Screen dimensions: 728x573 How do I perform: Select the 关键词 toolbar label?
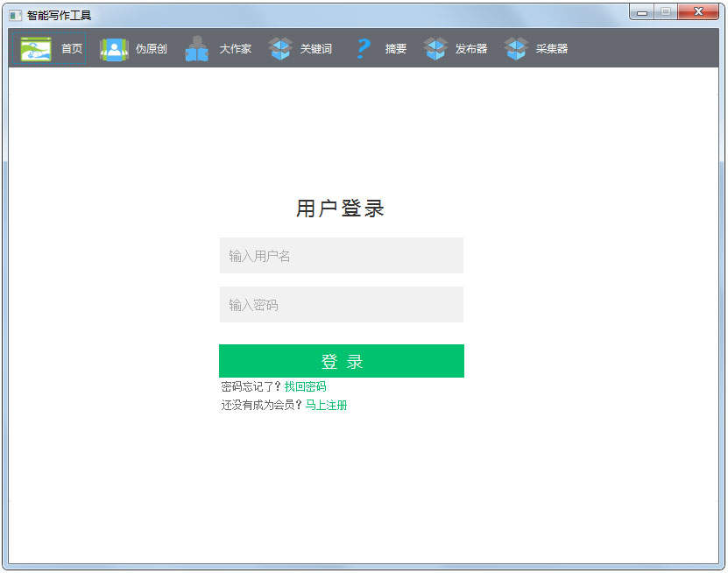(x=315, y=49)
